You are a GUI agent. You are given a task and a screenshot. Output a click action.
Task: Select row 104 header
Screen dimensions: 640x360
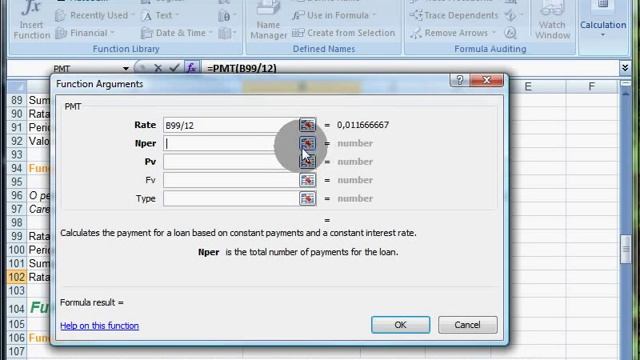[x=17, y=308]
